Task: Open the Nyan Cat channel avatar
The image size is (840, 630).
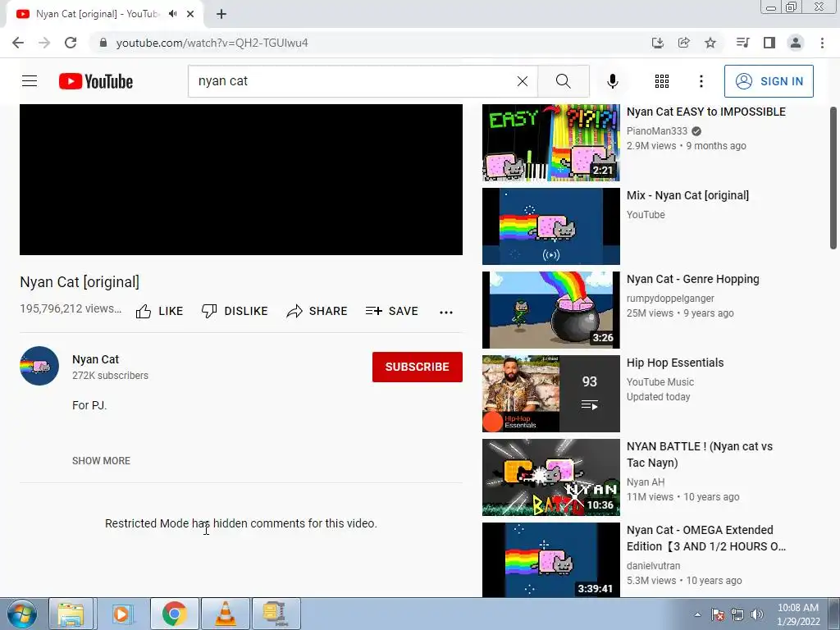Action: point(39,366)
